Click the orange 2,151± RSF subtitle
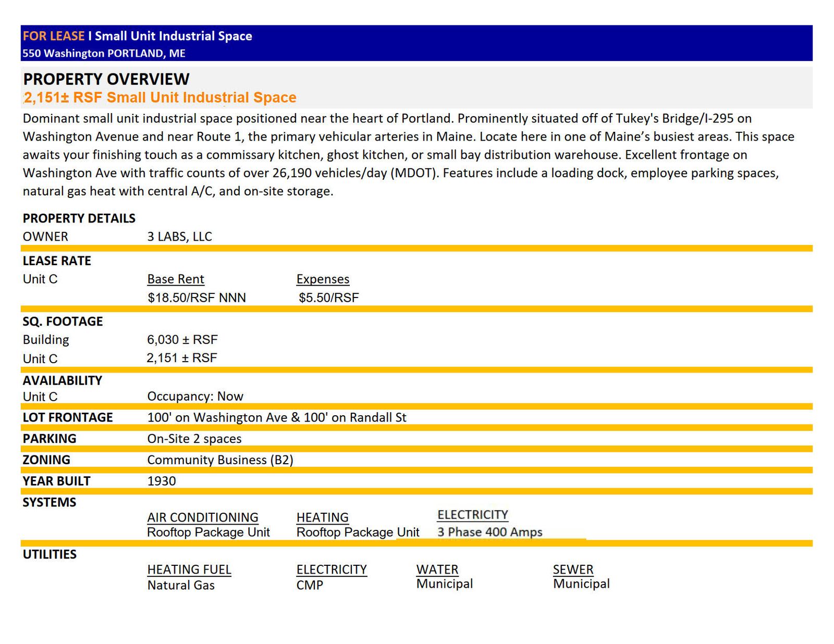Viewport: 834px width, 644px height. coord(160,97)
